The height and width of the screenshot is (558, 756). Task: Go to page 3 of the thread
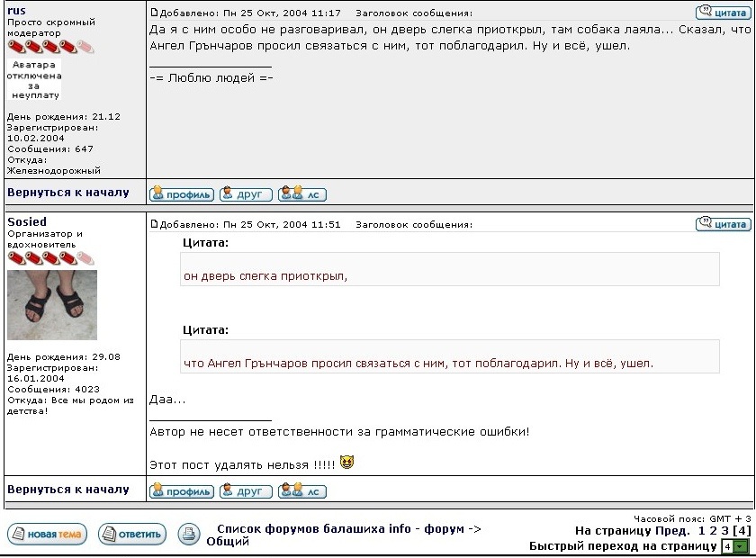click(724, 531)
